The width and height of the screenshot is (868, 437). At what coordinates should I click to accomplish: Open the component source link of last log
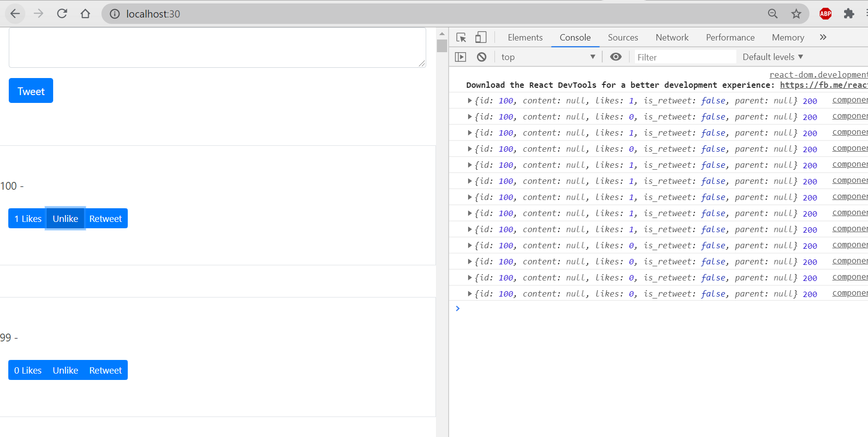[850, 293]
